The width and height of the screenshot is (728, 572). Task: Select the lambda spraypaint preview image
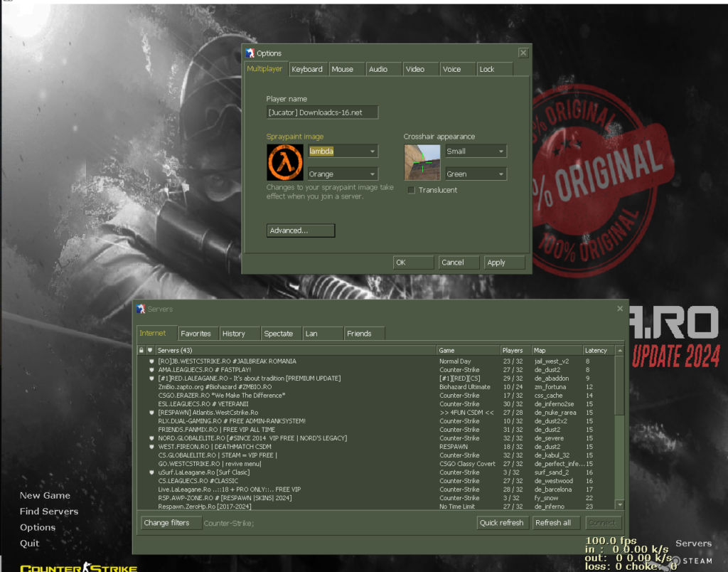285,162
